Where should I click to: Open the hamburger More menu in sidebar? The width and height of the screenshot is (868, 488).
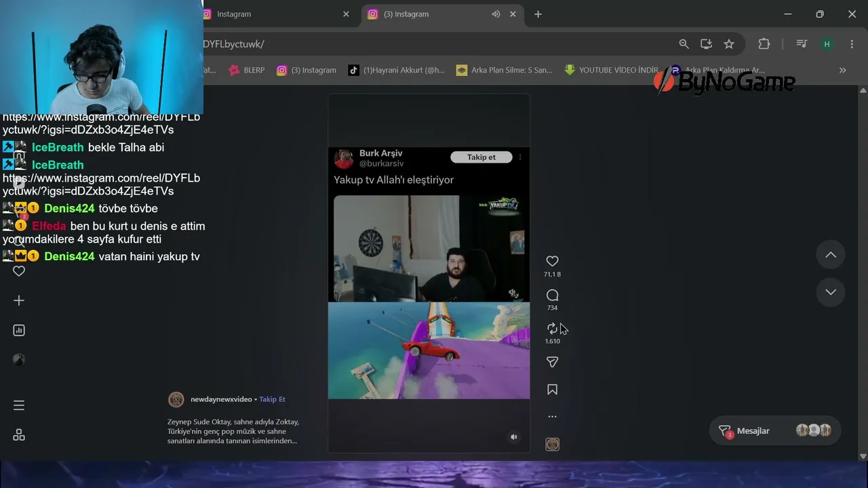pyautogui.click(x=19, y=405)
